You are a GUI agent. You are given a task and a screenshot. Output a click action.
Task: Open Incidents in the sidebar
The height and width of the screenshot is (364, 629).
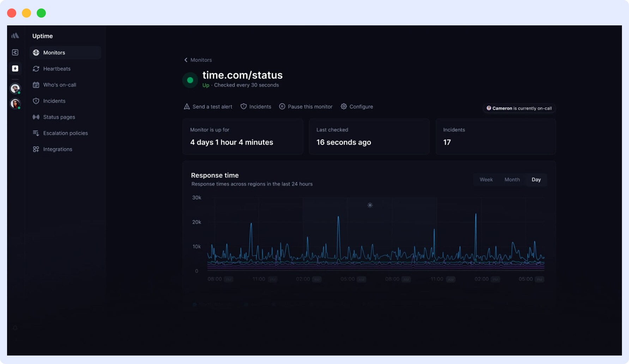coord(66,101)
